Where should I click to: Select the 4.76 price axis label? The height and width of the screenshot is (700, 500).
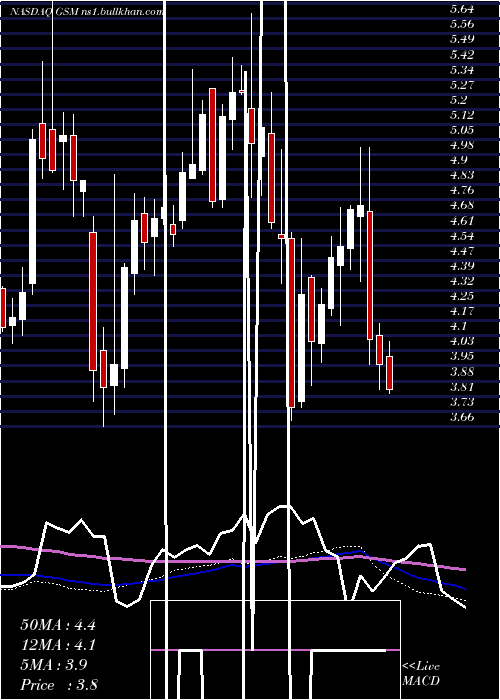(462, 190)
